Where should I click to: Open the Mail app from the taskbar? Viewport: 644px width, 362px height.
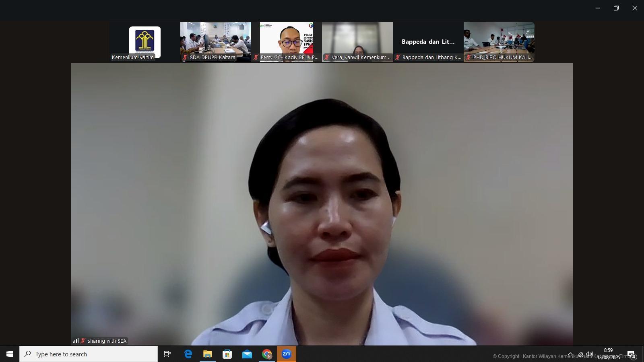click(x=247, y=354)
